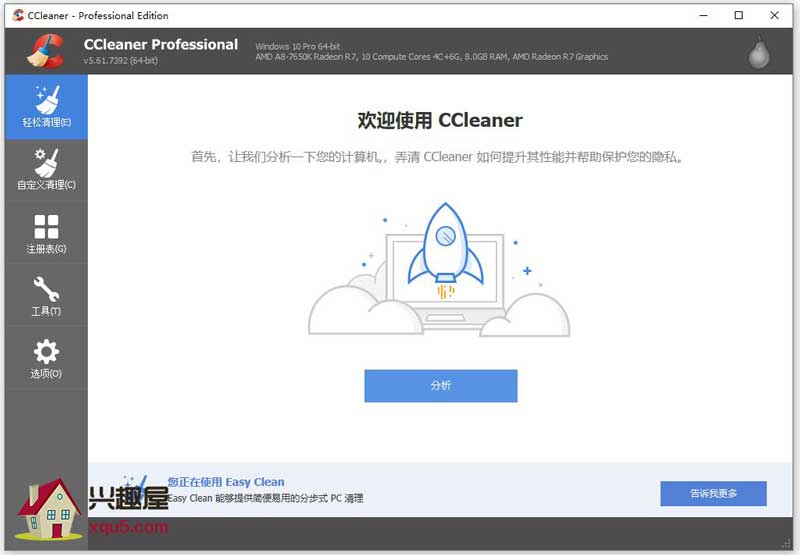
Task: Click the 欢迎使用 CCleaner heading
Action: point(440,120)
